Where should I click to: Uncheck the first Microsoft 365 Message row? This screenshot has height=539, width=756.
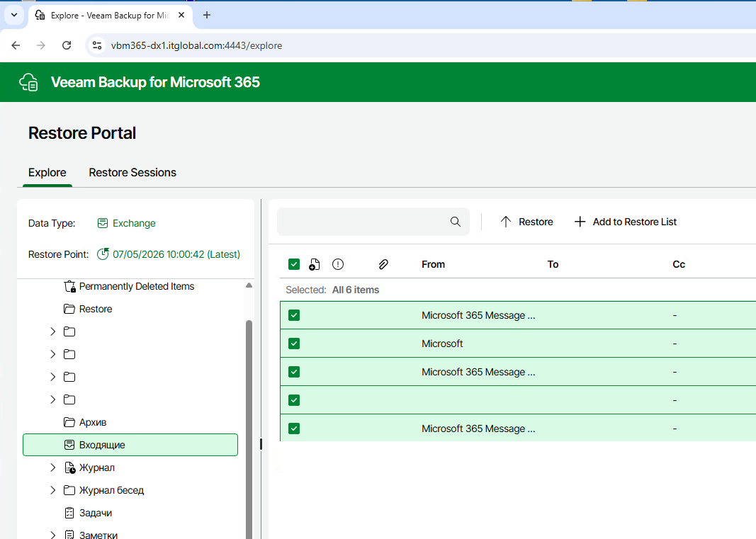pos(294,315)
